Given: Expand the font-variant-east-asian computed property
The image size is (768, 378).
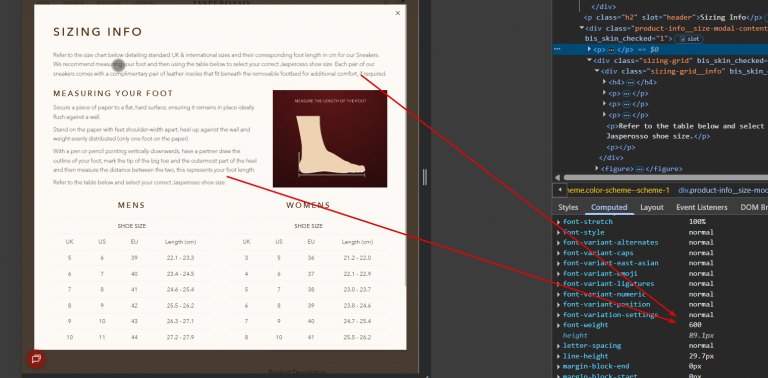Looking at the screenshot, I should 559,263.
